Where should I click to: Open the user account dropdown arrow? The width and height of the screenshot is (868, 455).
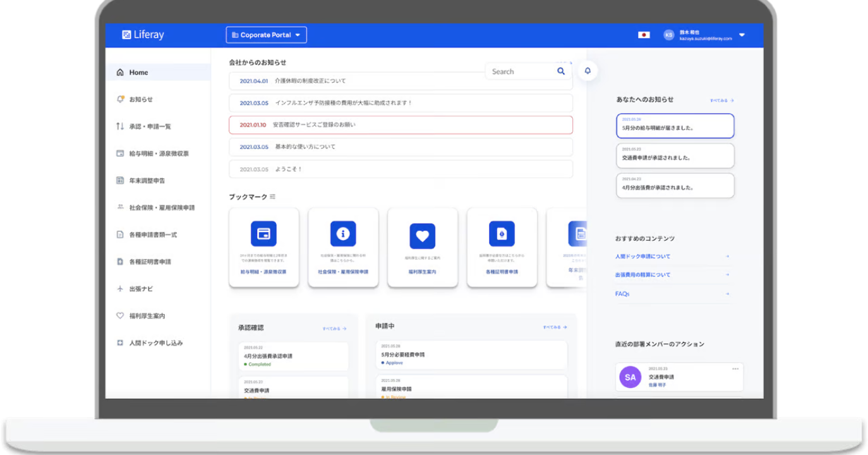point(742,35)
